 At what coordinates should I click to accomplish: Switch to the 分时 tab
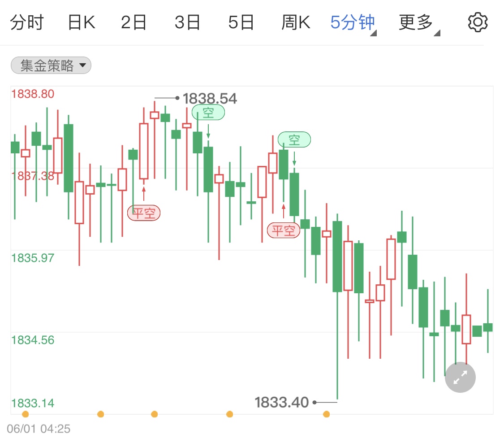(x=27, y=21)
